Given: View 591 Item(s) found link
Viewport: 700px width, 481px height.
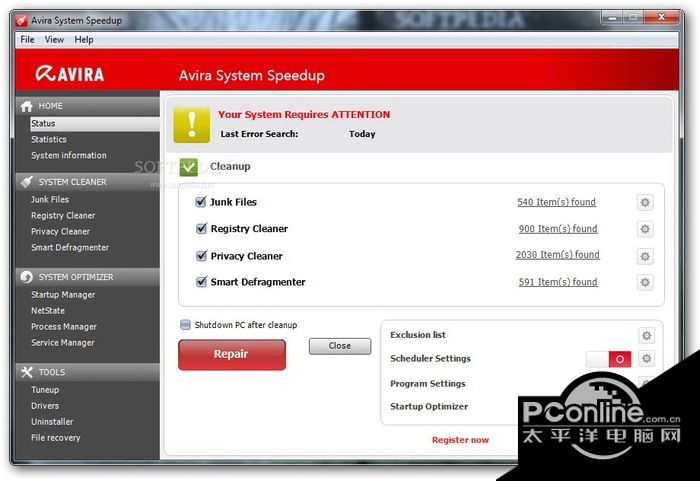Looking at the screenshot, I should pyautogui.click(x=558, y=282).
